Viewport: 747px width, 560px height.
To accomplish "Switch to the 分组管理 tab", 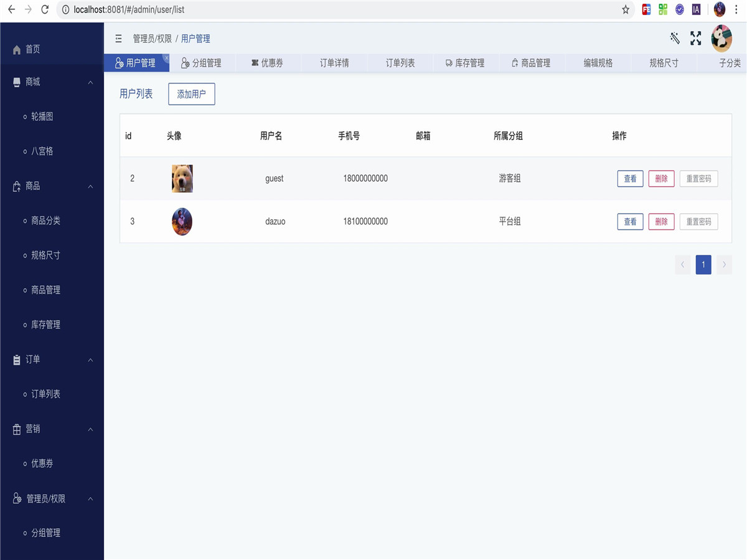I will (201, 63).
